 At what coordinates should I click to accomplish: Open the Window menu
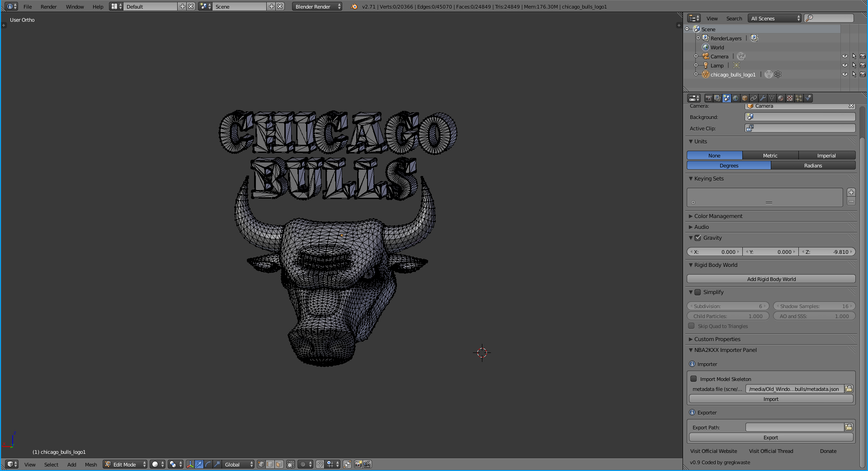pyautogui.click(x=75, y=6)
